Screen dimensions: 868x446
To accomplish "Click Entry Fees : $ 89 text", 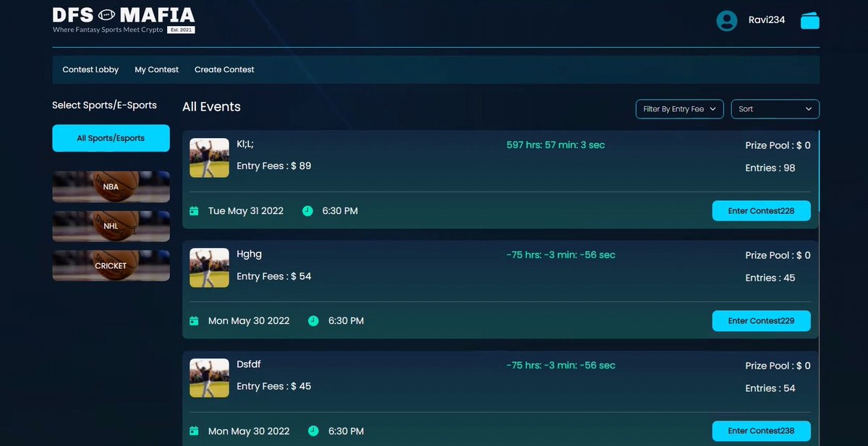I will tap(274, 166).
